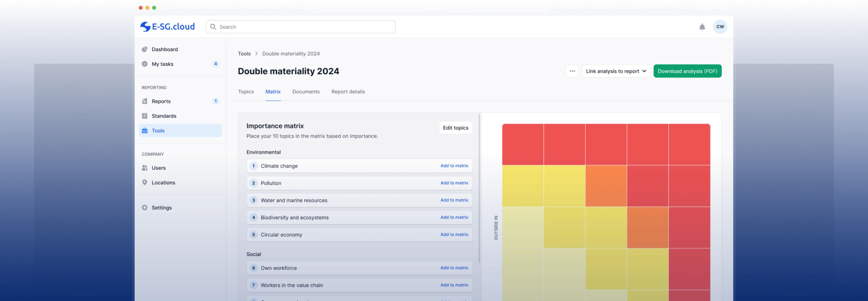Open Standards in the sidebar
The height and width of the screenshot is (301, 868).
coord(164,116)
